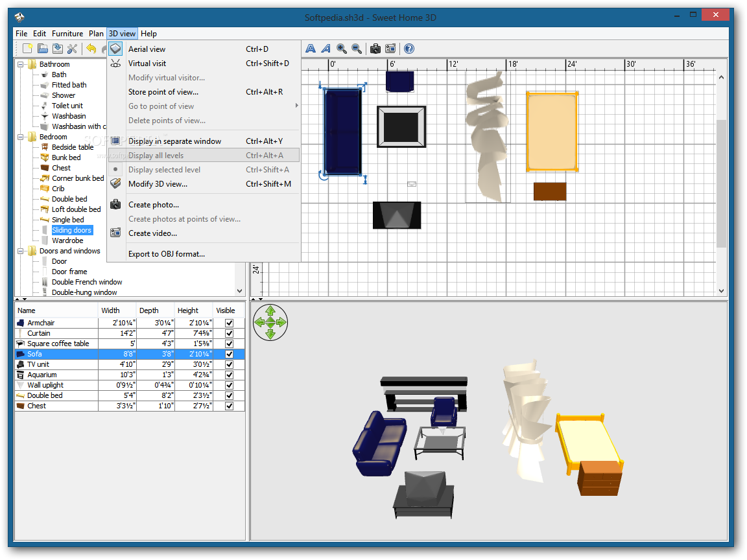Click the Sweet Home 3D title bar icon
Viewport: 747px width, 560px height.
click(x=19, y=17)
